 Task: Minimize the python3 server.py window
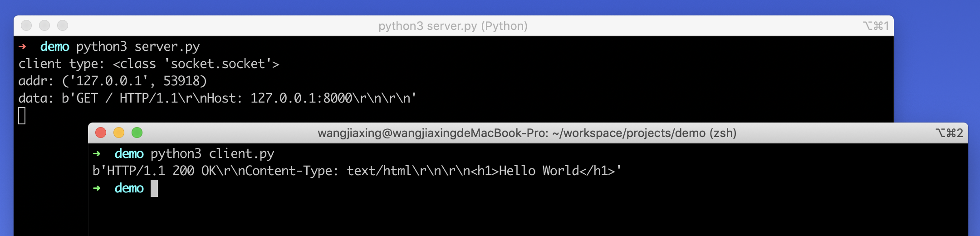(44, 25)
